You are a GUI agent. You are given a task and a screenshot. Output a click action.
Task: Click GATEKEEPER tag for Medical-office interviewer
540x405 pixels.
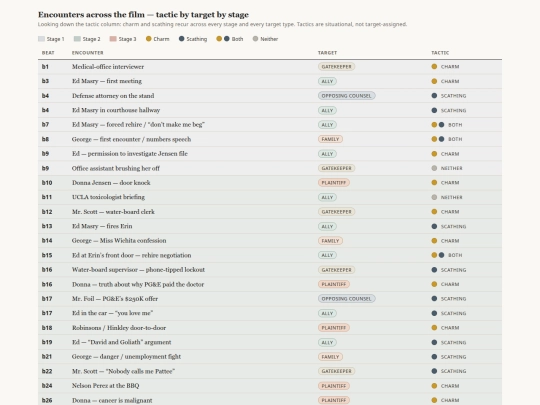coord(336,67)
